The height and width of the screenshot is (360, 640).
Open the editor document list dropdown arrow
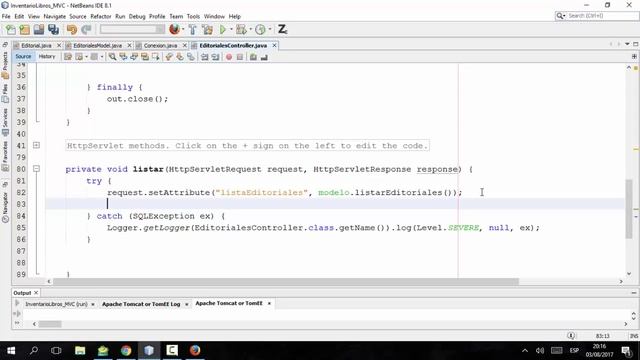pos(627,44)
